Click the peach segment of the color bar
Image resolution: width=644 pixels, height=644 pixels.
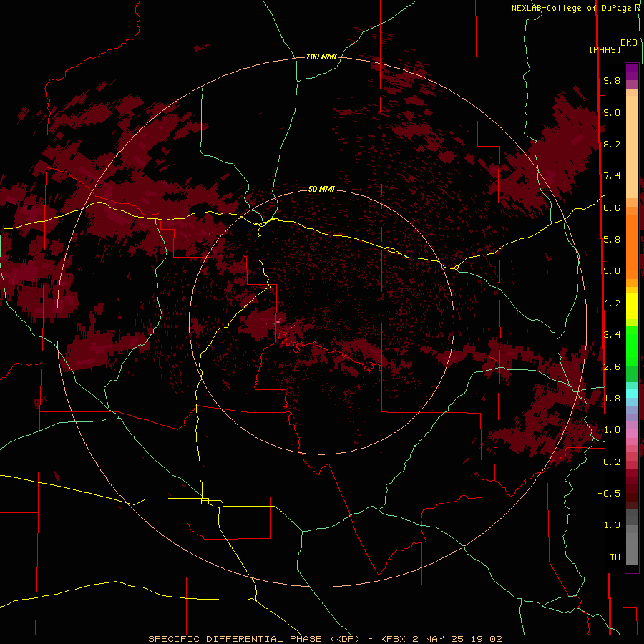[x=632, y=147]
